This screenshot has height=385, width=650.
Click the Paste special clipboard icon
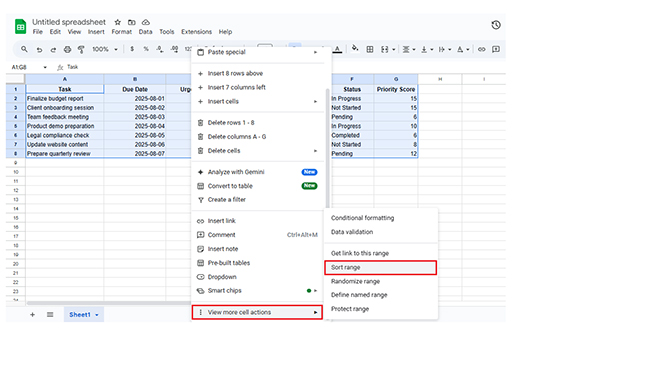point(201,52)
